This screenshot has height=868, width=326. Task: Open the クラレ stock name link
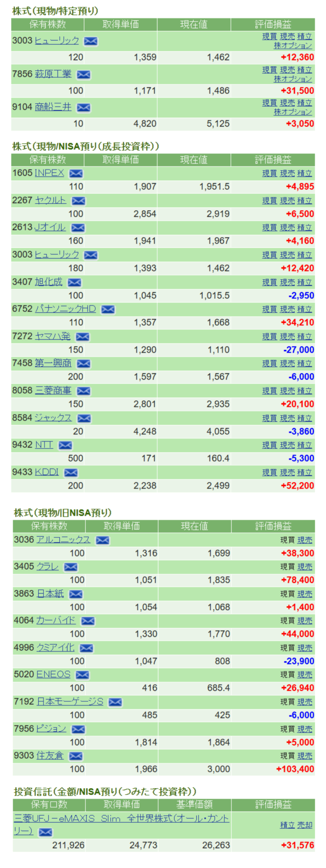48,567
